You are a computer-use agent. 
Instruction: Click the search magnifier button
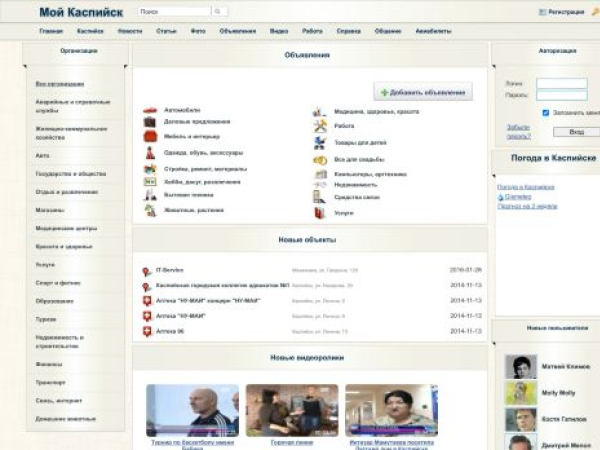218,11
